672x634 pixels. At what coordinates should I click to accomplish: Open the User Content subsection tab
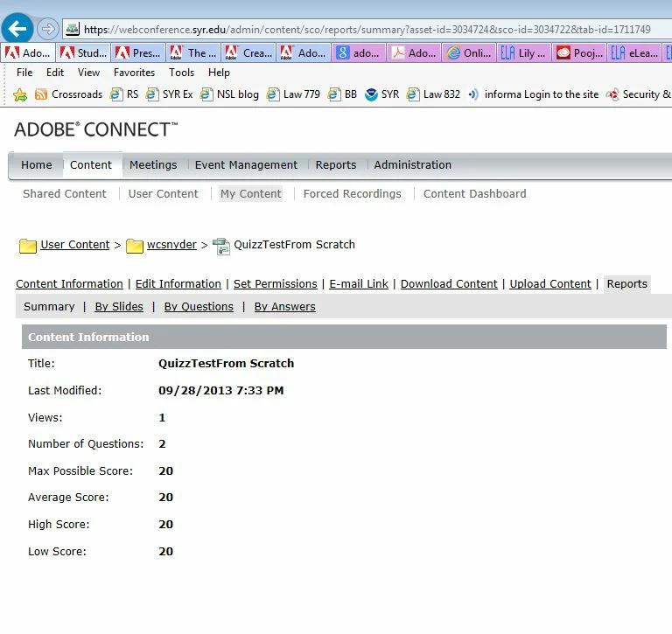(164, 193)
